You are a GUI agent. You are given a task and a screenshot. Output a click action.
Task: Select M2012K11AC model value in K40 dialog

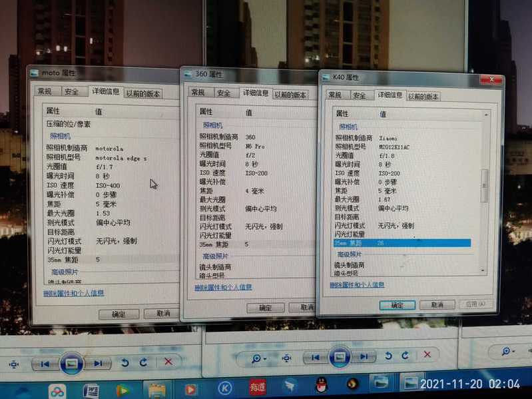394,147
